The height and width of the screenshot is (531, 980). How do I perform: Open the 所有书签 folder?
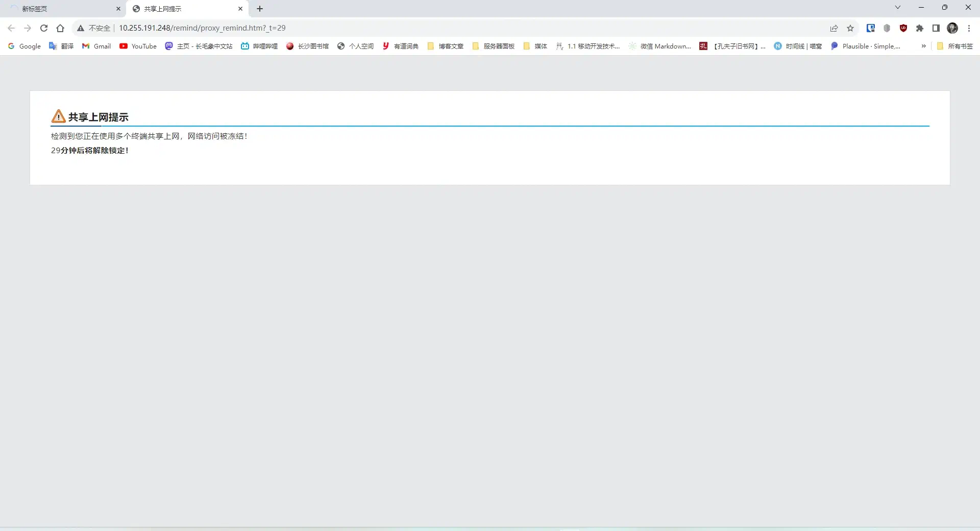(954, 46)
